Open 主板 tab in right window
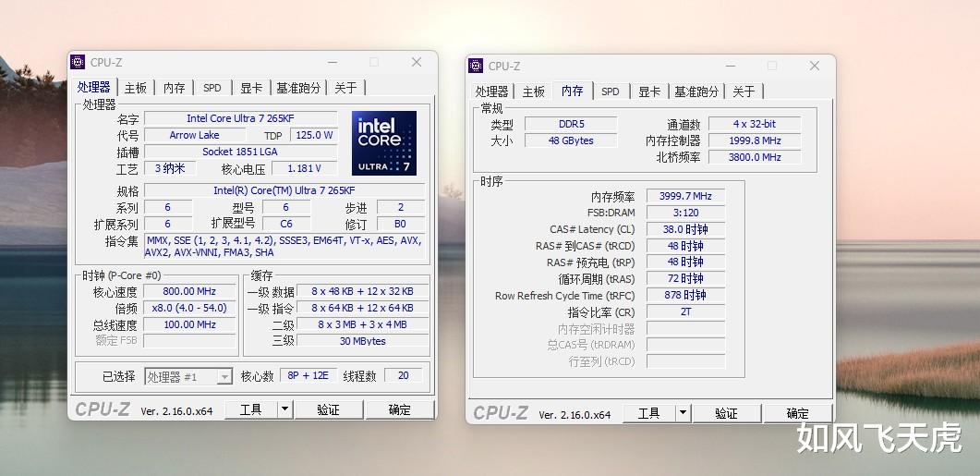The height and width of the screenshot is (476, 980). (533, 92)
